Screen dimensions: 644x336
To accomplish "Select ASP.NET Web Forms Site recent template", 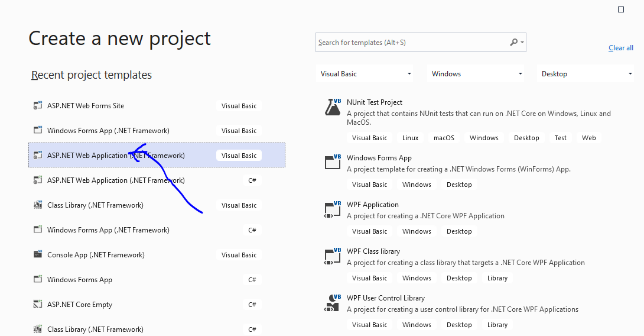I will [157, 106].
